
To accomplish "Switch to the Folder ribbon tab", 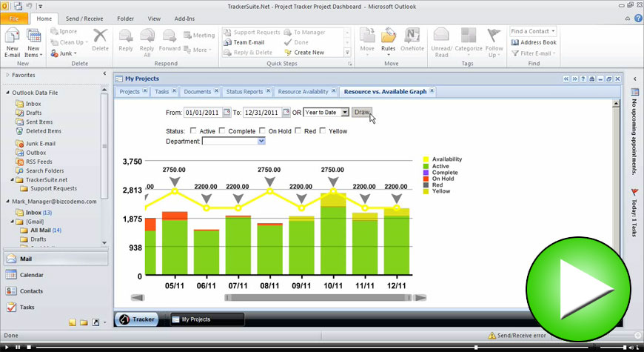I will coord(125,19).
